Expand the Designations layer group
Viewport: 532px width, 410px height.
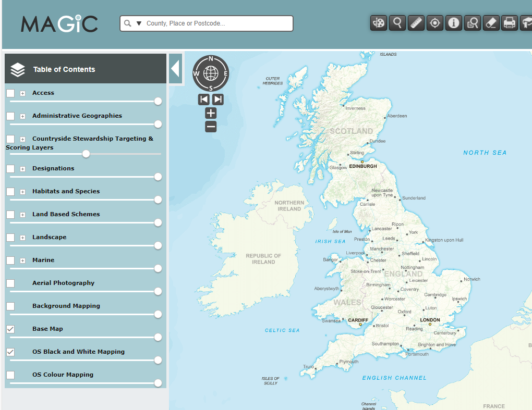(22, 169)
